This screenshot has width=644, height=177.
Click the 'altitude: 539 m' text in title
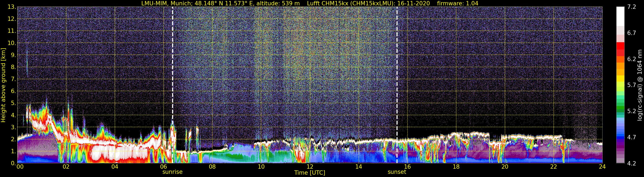pos(278,3)
